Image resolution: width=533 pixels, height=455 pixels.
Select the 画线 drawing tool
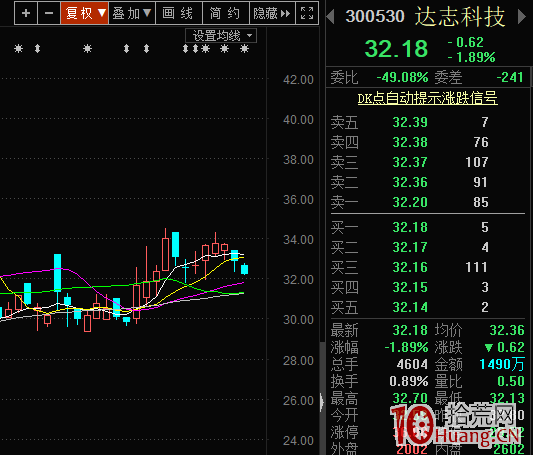[x=179, y=13]
